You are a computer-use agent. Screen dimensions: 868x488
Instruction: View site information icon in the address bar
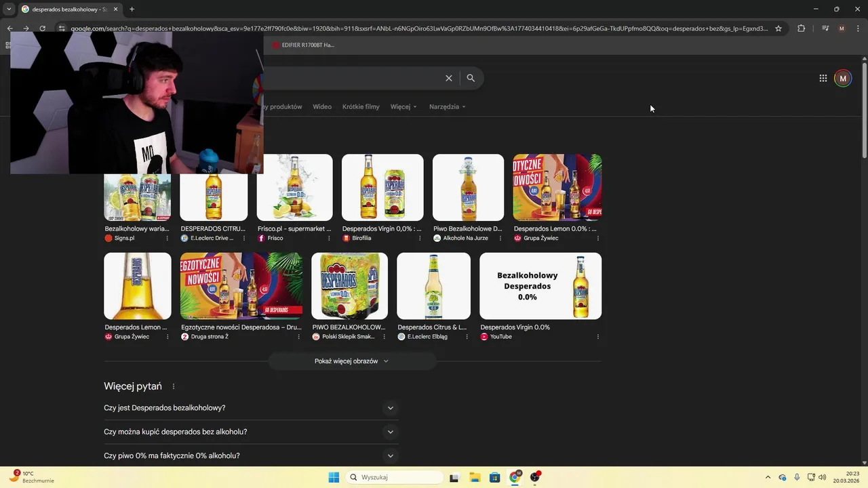click(x=62, y=28)
